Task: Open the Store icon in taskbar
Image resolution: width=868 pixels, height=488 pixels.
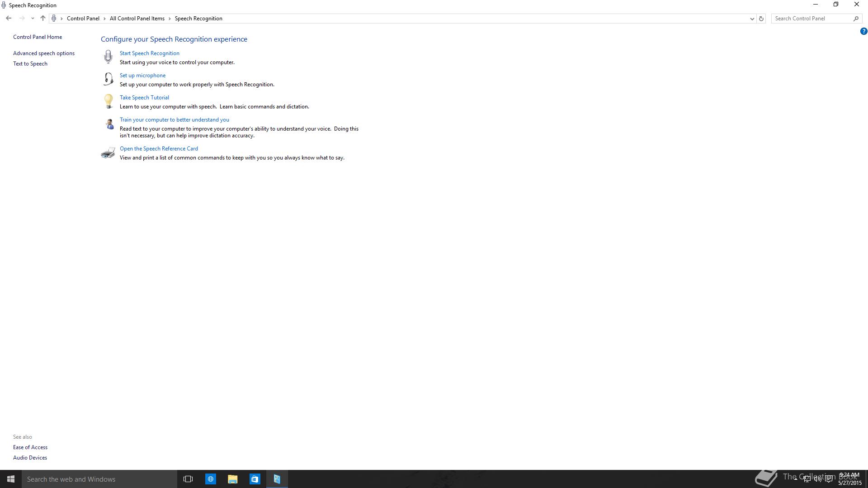Action: (255, 479)
